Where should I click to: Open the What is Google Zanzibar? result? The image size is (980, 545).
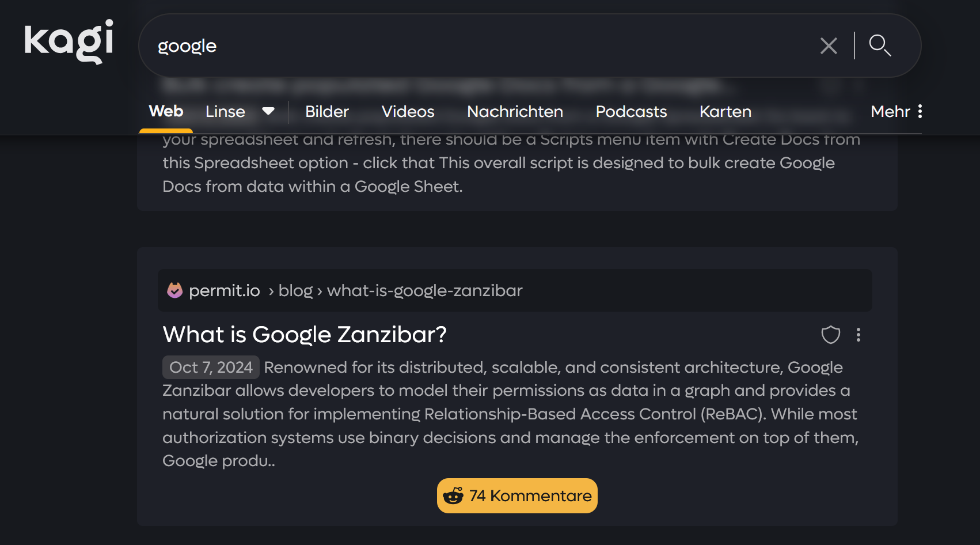(x=305, y=335)
